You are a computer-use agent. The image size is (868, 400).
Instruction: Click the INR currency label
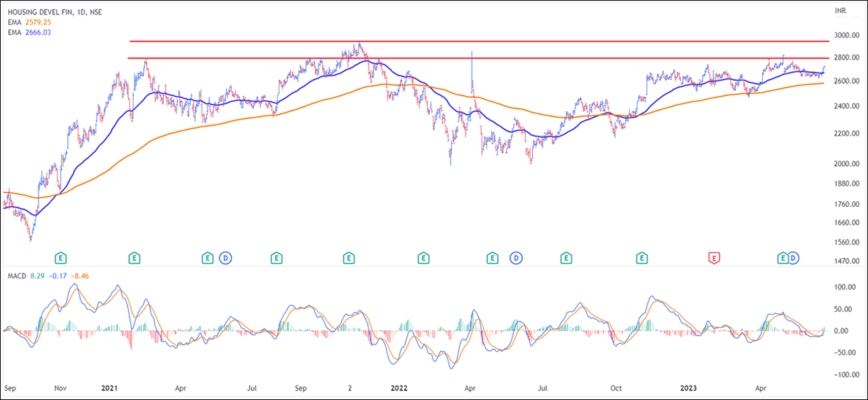tap(840, 12)
